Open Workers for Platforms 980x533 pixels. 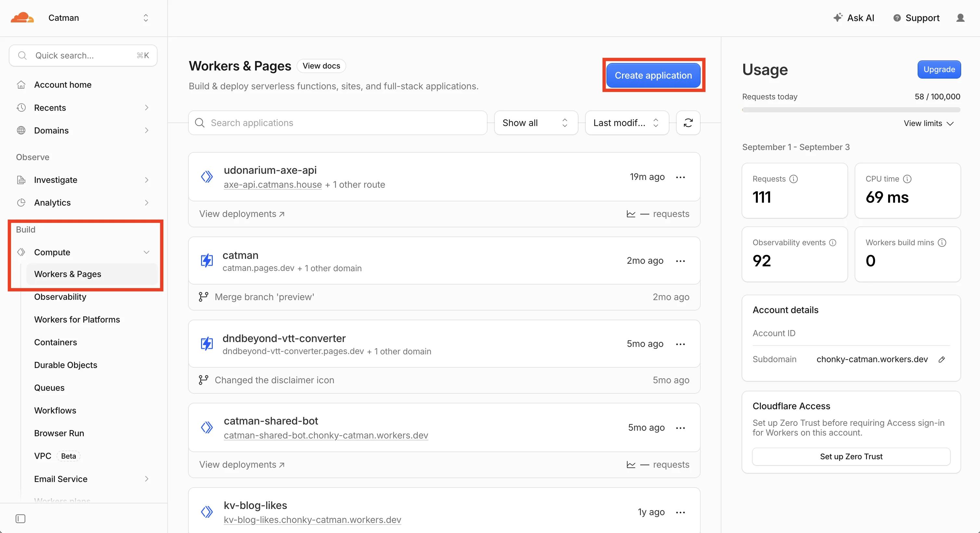pyautogui.click(x=77, y=320)
